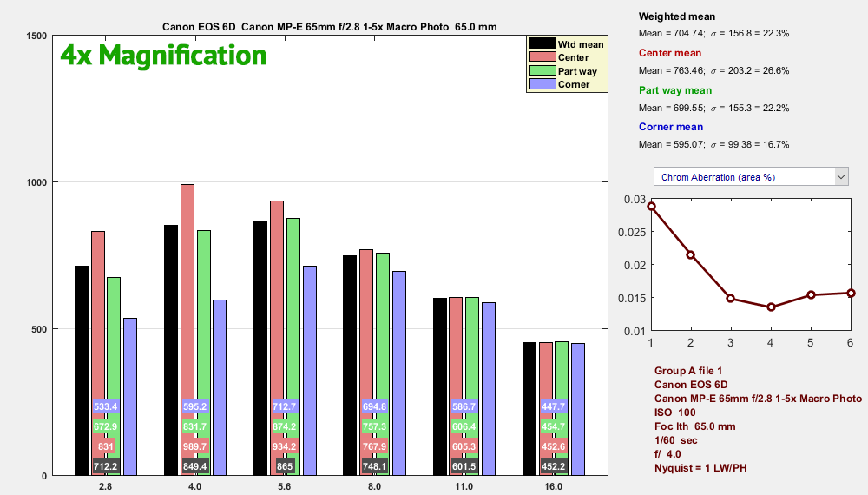868x495 pixels.
Task: Click the 831.7 part way value label
Action: pos(194,426)
